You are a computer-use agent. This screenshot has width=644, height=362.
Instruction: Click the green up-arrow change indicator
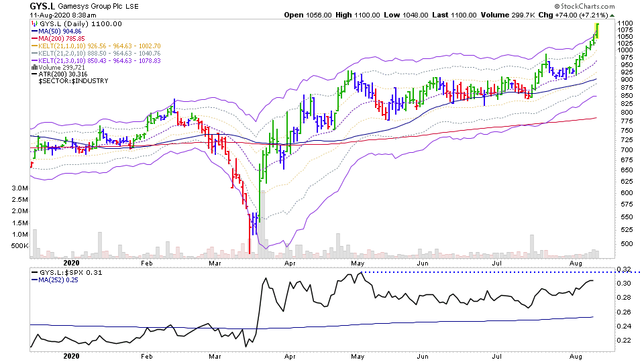coord(612,15)
